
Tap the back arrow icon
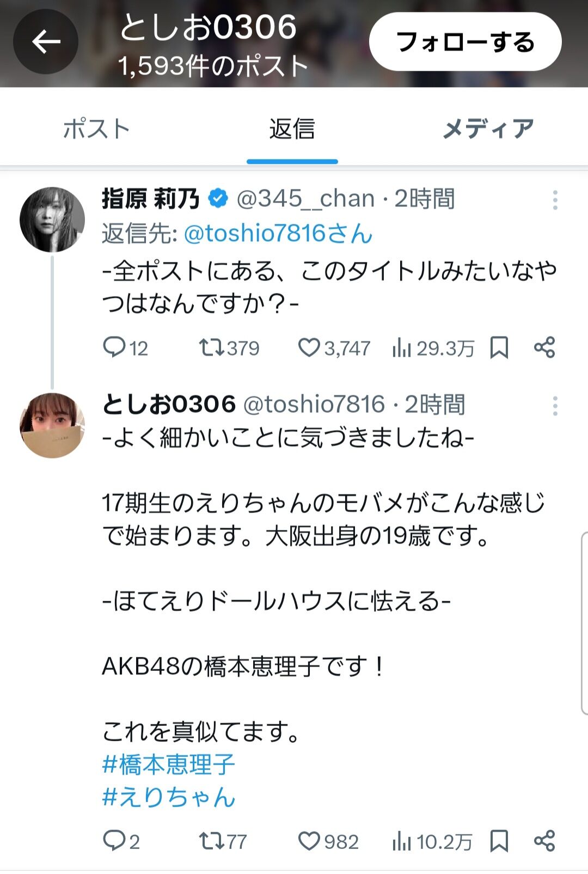tap(46, 42)
